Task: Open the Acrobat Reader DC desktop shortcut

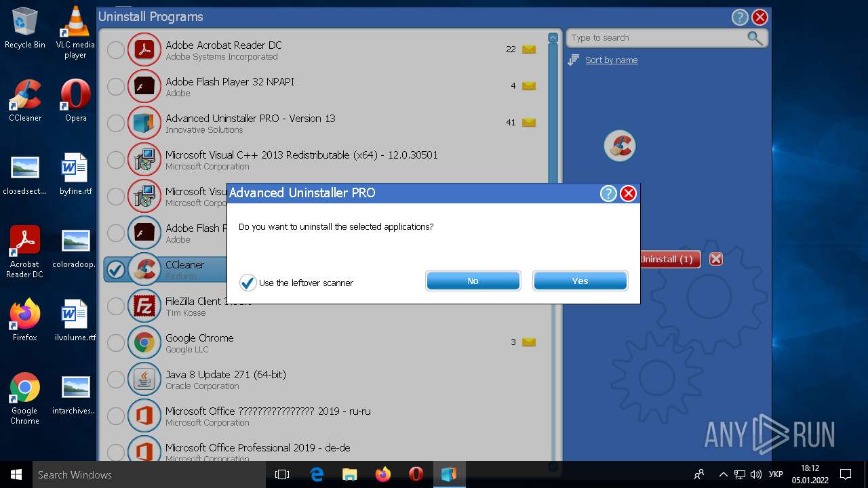Action: (25, 252)
